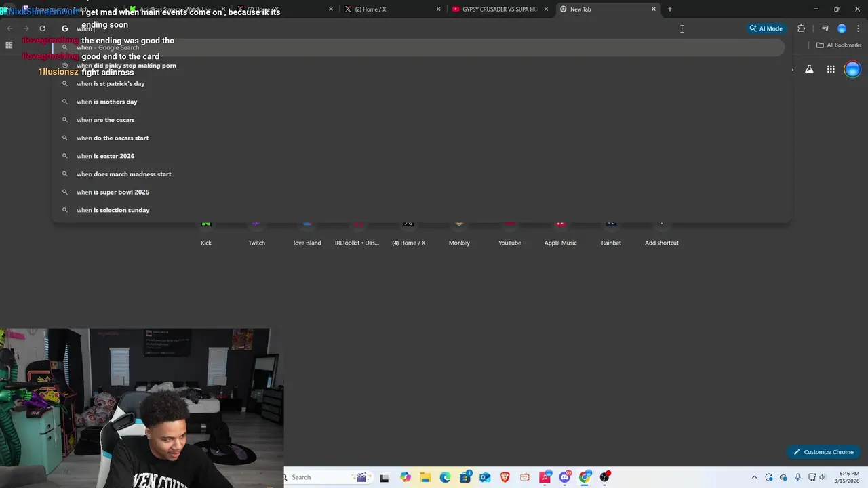The height and width of the screenshot is (488, 868).
Task: Open a new browser tab with plus
Action: tap(669, 9)
